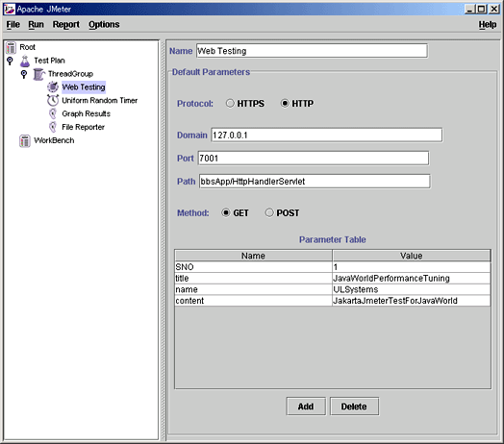Click the Domain field with 127.0.0.1
This screenshot has width=504, height=444.
pos(326,136)
